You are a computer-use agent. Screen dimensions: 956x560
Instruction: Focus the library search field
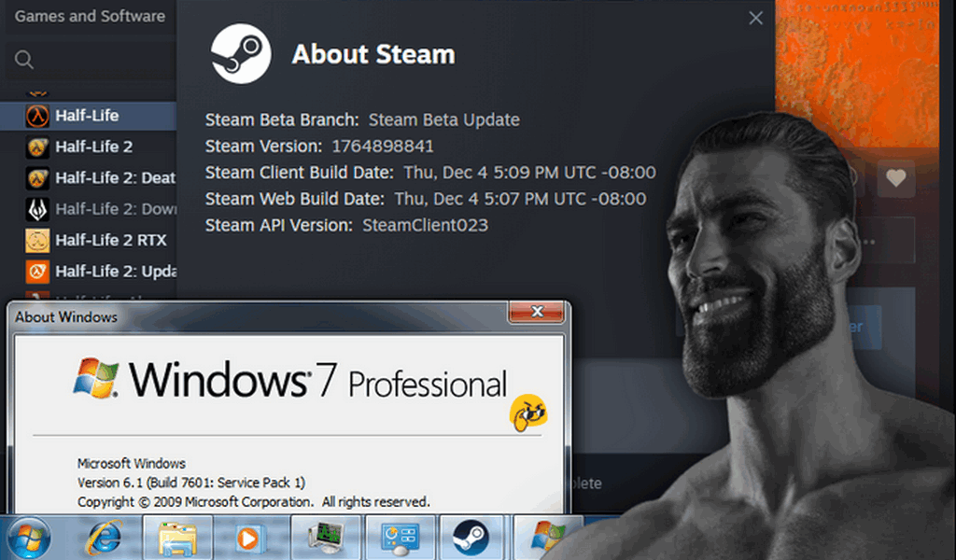pos(91,60)
